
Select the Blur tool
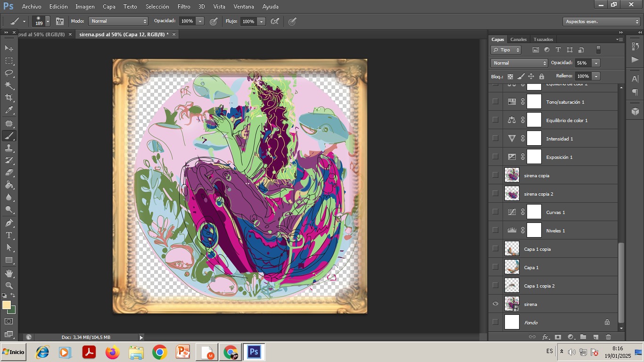[9, 197]
